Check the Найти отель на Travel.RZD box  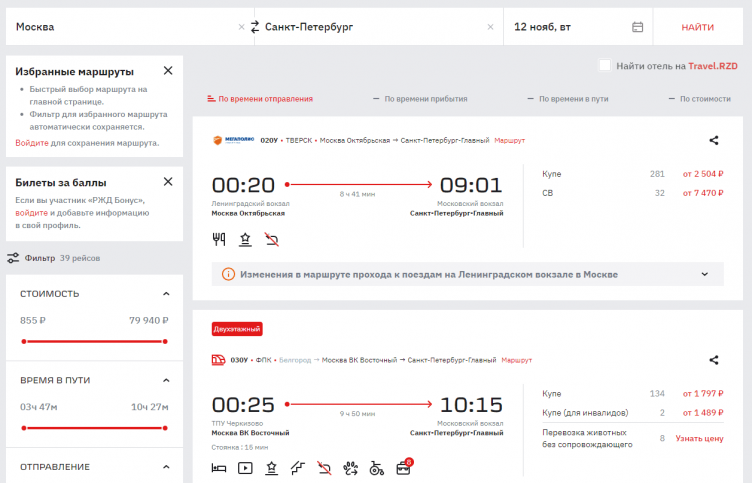(605, 66)
